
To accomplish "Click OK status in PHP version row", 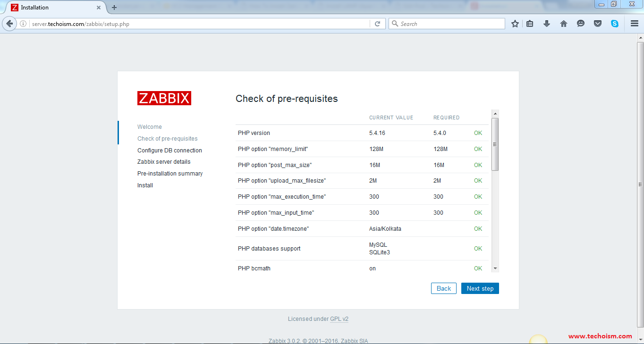I will [478, 133].
